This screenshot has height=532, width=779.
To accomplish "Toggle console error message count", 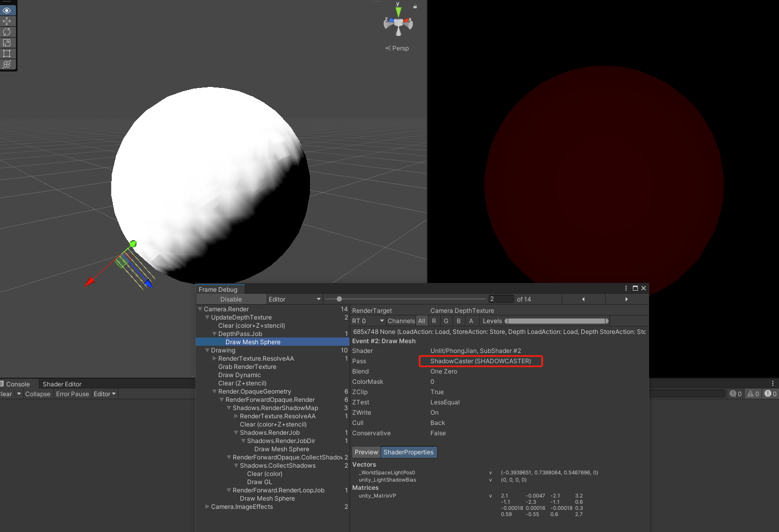I will (771, 394).
